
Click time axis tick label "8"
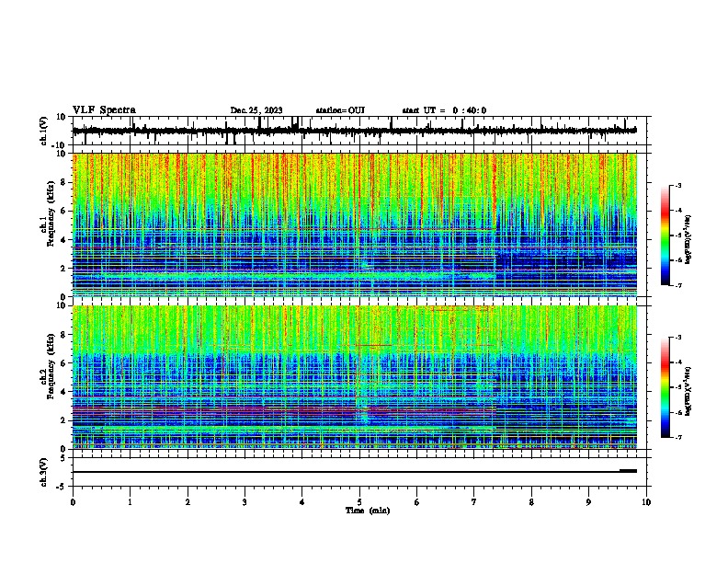tap(531, 501)
